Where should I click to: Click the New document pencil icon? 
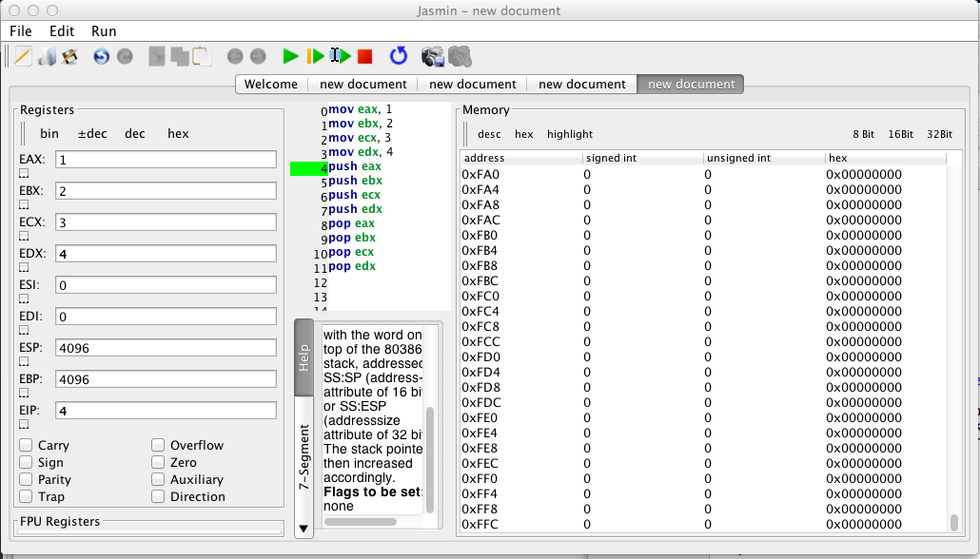coord(24,57)
